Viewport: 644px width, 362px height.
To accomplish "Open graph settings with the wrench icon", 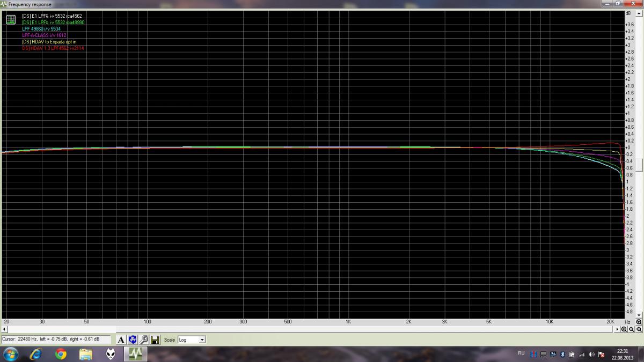I will click(144, 339).
